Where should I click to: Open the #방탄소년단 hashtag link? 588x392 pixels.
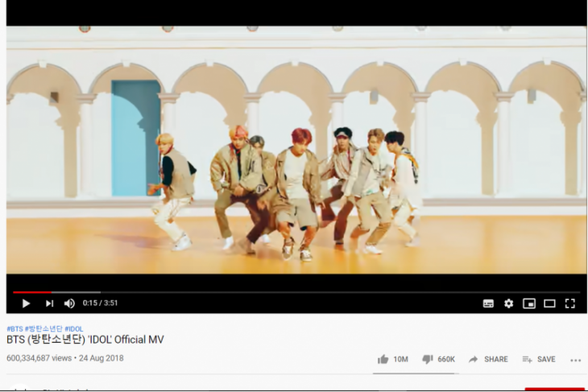tap(43, 329)
